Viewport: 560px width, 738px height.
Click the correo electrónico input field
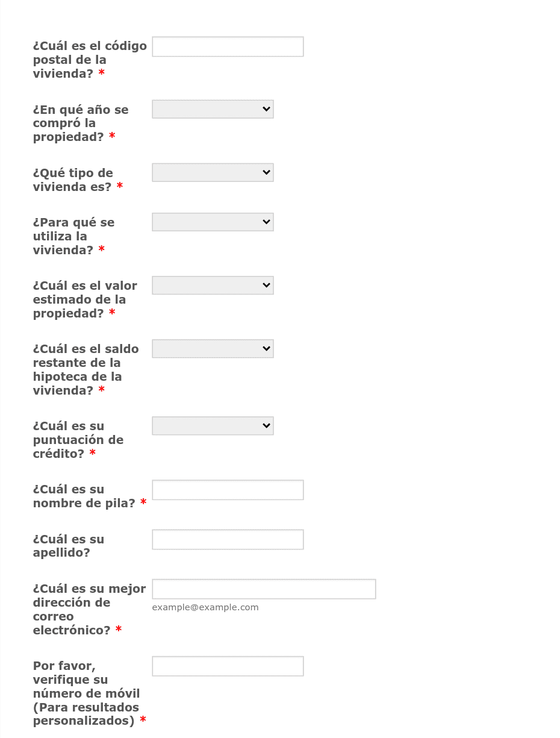point(264,589)
